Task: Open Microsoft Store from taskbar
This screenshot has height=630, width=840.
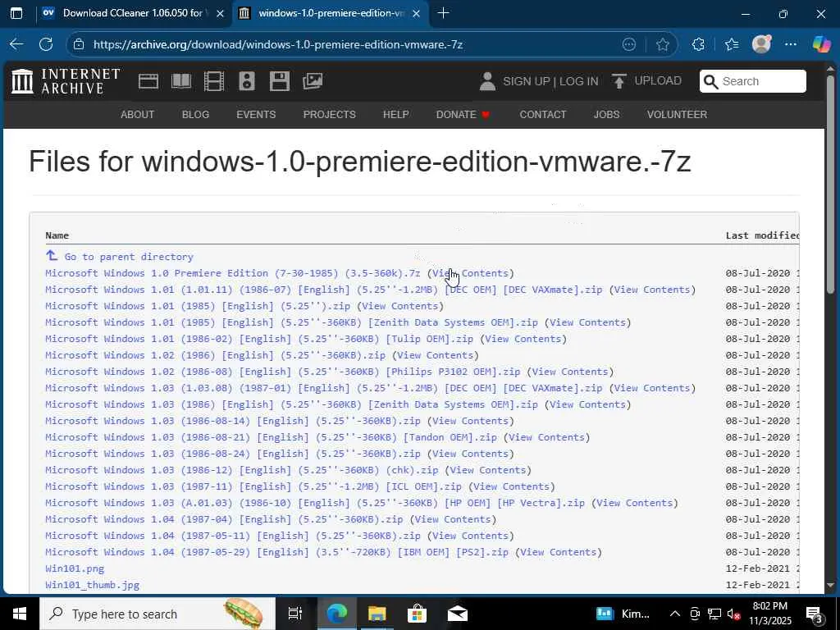Action: click(x=417, y=614)
